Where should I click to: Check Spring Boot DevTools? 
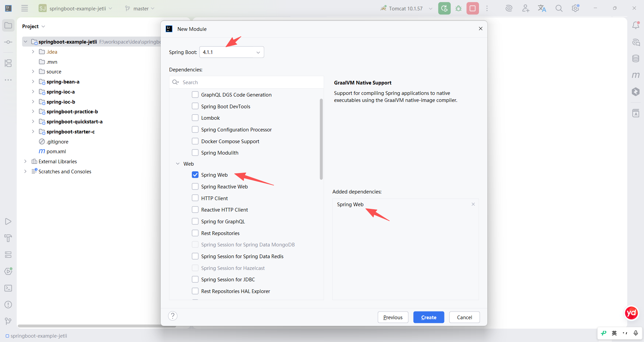(195, 106)
